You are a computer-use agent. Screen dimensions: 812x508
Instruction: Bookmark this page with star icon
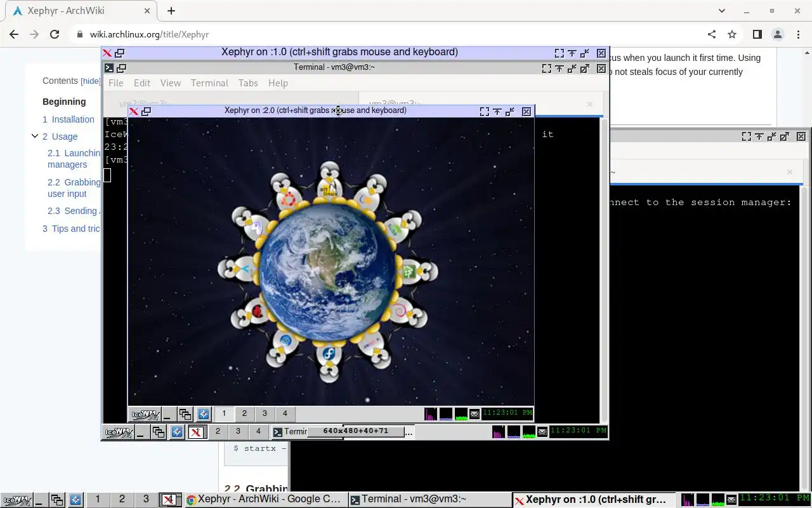(x=732, y=34)
